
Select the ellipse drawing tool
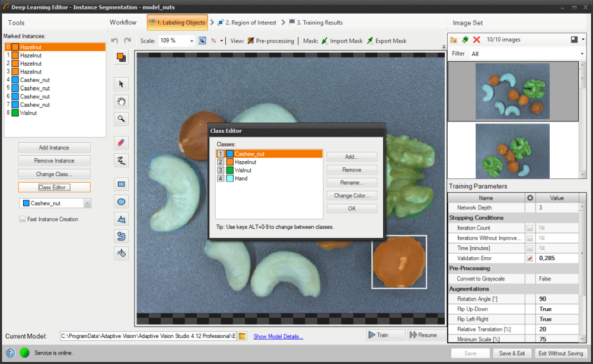point(121,202)
